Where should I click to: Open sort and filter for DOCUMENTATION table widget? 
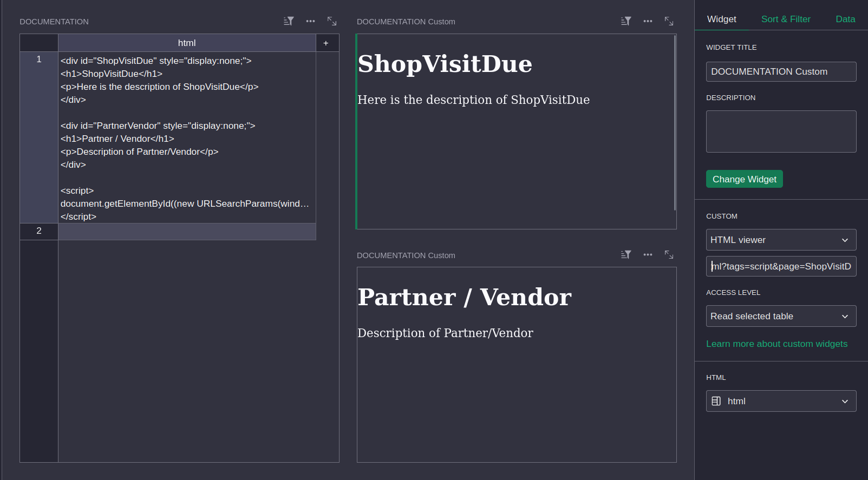click(289, 21)
